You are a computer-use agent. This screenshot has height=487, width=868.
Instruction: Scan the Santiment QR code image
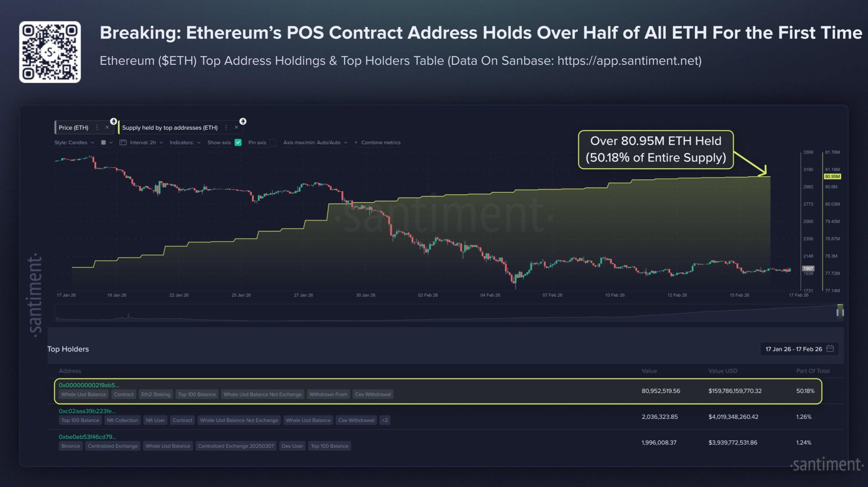click(50, 52)
